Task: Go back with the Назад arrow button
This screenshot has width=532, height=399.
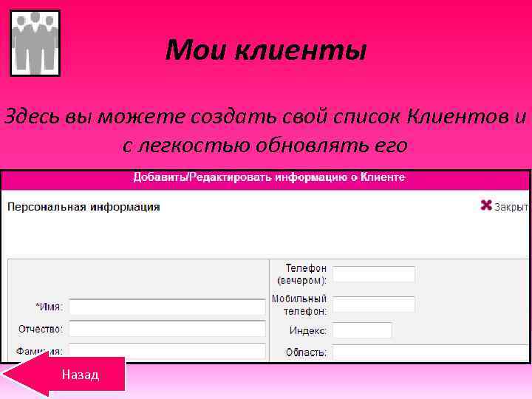Action: point(64,375)
